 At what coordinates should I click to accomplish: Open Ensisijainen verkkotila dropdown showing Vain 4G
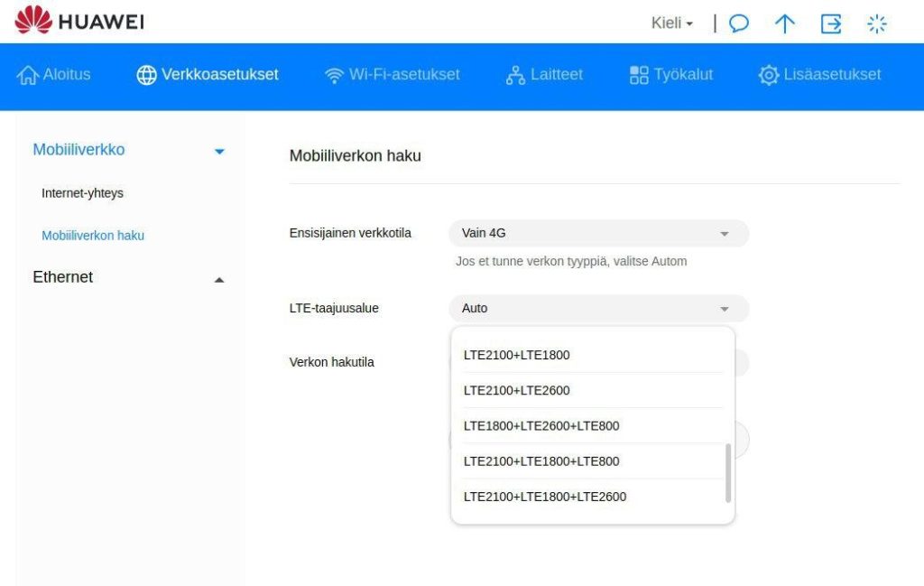(598, 233)
